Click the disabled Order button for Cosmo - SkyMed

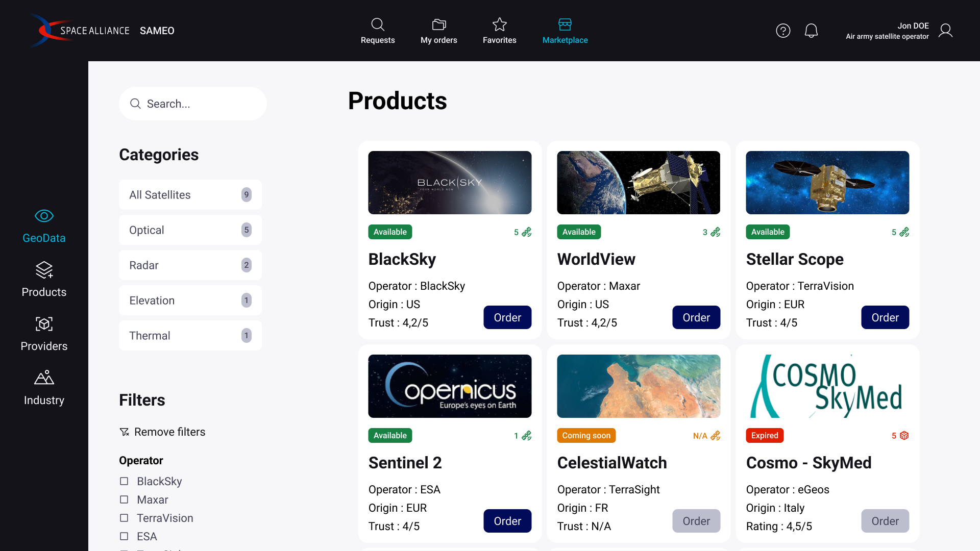[x=885, y=521]
